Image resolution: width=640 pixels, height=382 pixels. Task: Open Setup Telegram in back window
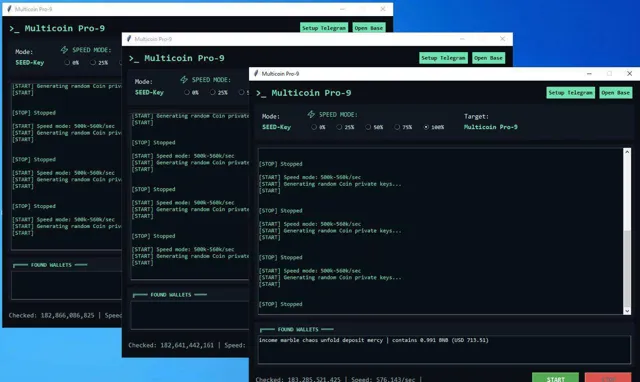(x=324, y=28)
